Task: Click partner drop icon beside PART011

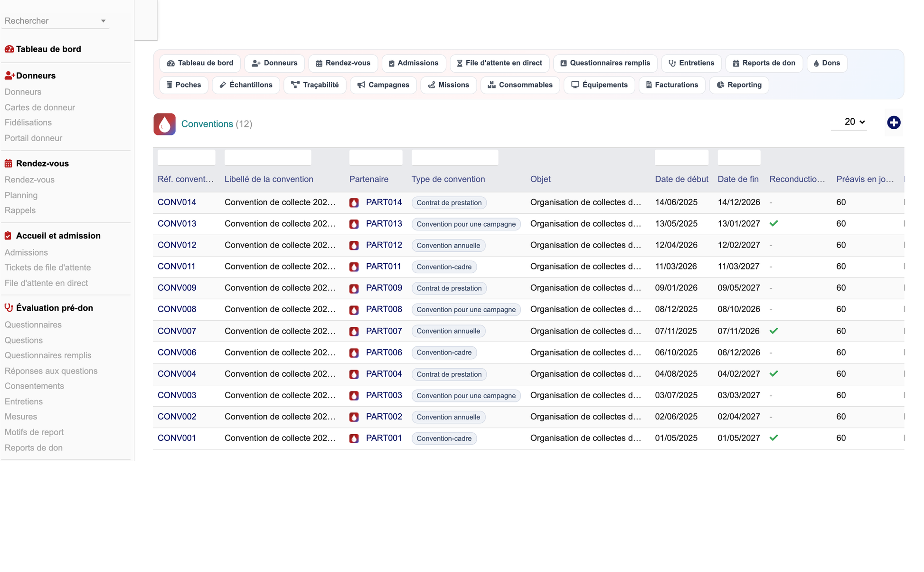Action: [x=354, y=267]
